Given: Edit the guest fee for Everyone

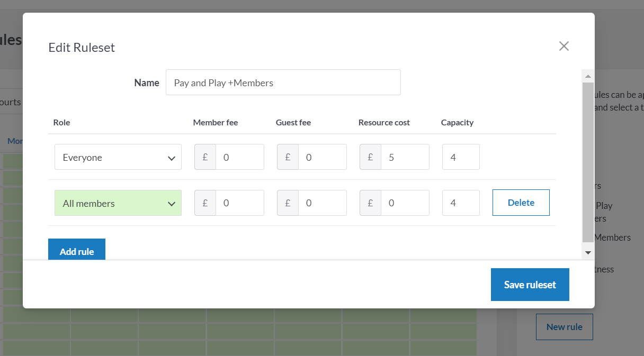Looking at the screenshot, I should 321,157.
